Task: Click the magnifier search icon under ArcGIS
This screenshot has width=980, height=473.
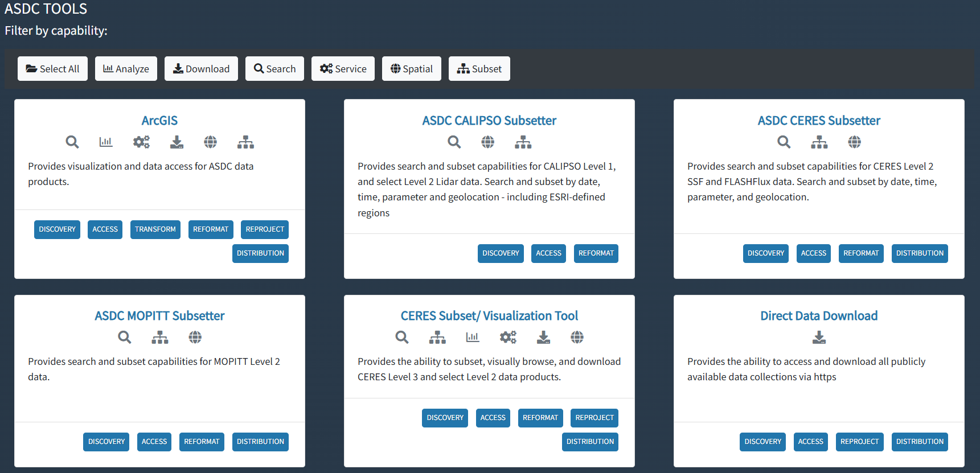Action: pos(72,142)
